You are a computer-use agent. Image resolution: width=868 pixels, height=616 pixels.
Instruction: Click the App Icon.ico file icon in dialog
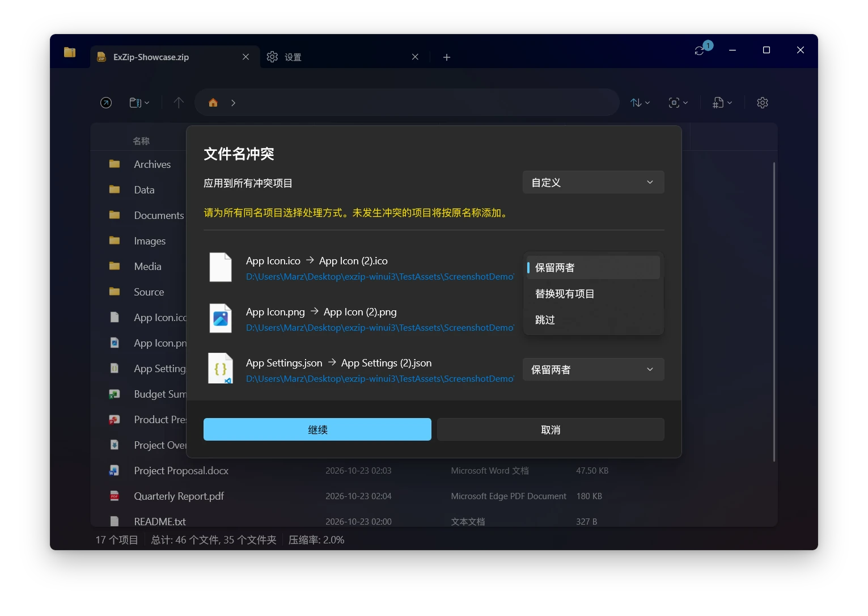pos(221,267)
